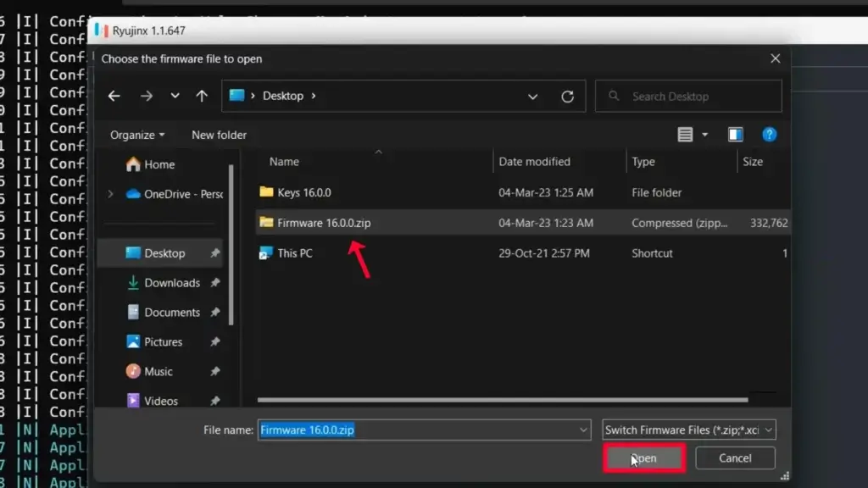Open the Organize menu
The height and width of the screenshot is (488, 868).
click(x=136, y=135)
